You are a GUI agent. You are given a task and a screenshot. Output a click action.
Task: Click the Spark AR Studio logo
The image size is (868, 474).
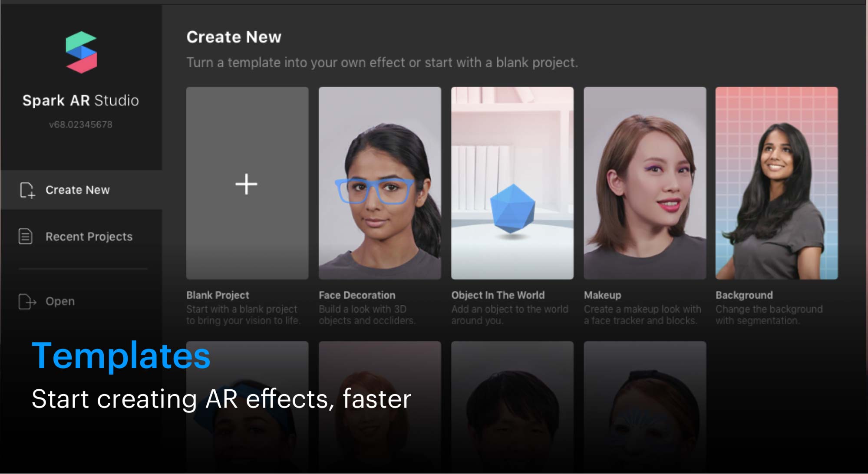[x=81, y=52]
